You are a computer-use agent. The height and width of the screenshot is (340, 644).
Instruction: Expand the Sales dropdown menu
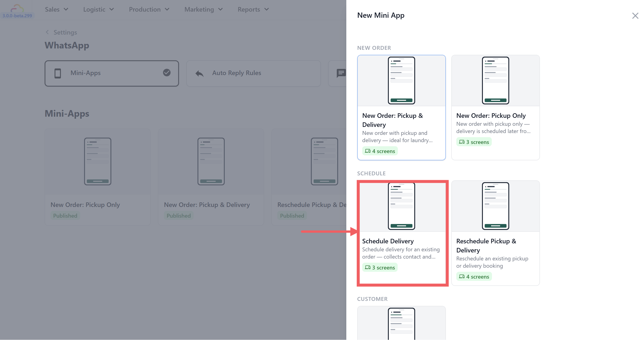(x=57, y=10)
